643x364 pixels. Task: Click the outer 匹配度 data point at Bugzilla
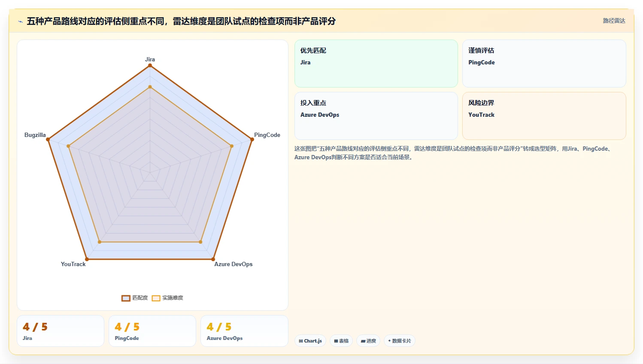[48, 139]
